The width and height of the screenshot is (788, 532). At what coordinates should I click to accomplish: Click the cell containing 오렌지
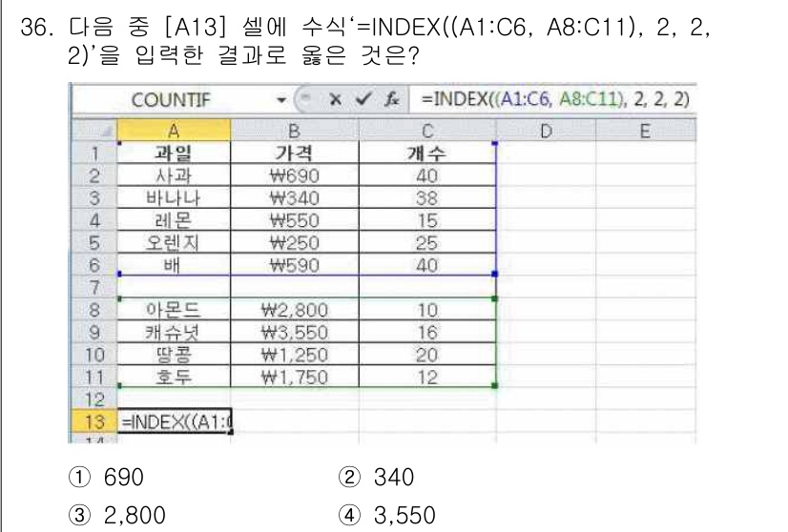pyautogui.click(x=174, y=242)
